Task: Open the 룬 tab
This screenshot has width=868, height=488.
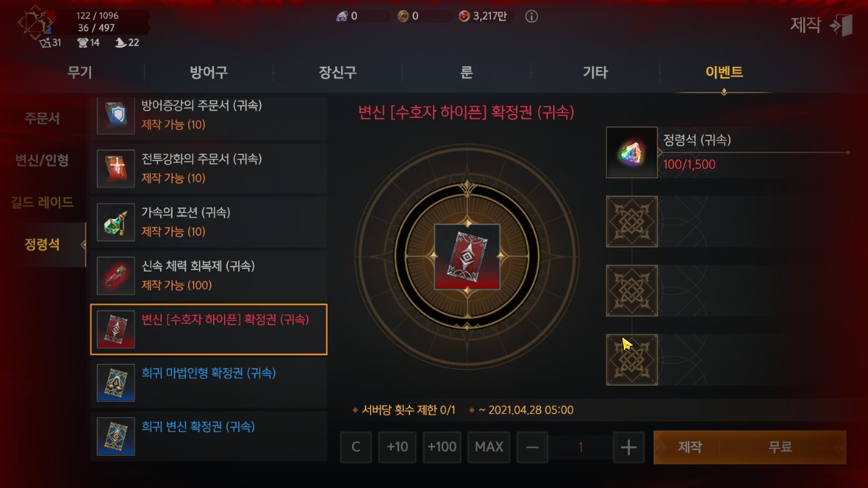Action: 466,72
